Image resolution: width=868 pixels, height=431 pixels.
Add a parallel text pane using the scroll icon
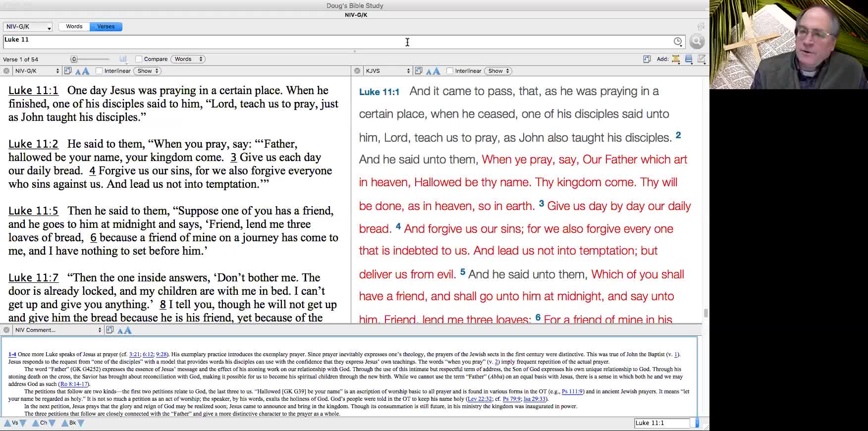676,59
